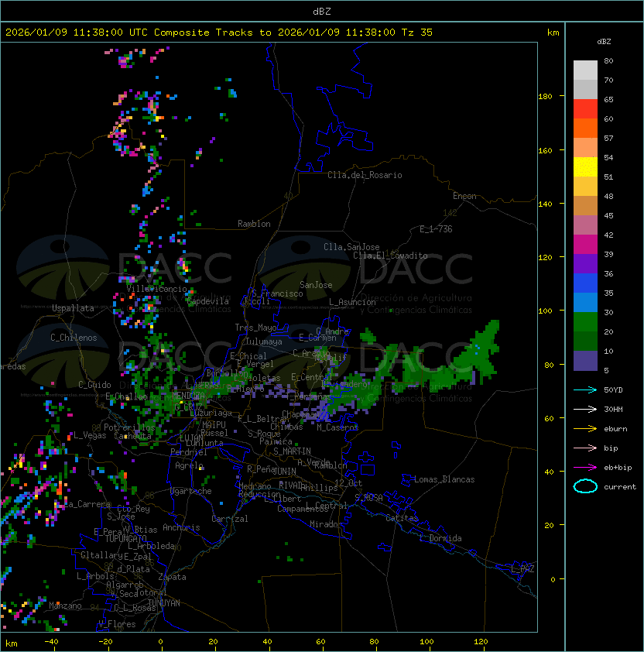Click the white 30HM arrow legend icon
The image size is (644, 652).
pos(585,409)
